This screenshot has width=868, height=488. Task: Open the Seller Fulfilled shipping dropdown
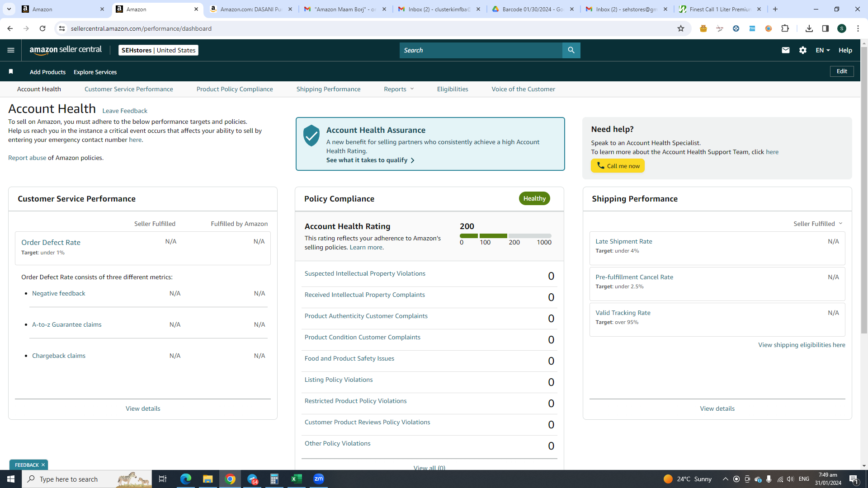[818, 224]
